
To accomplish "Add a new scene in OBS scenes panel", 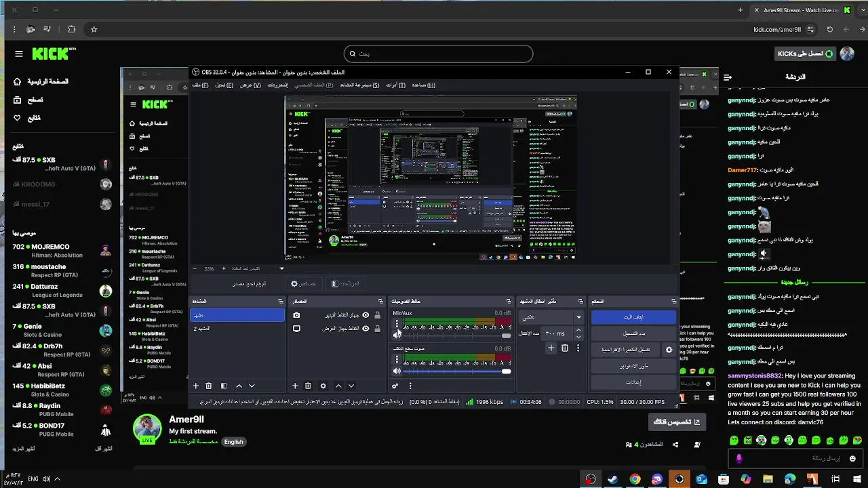I will (196, 386).
